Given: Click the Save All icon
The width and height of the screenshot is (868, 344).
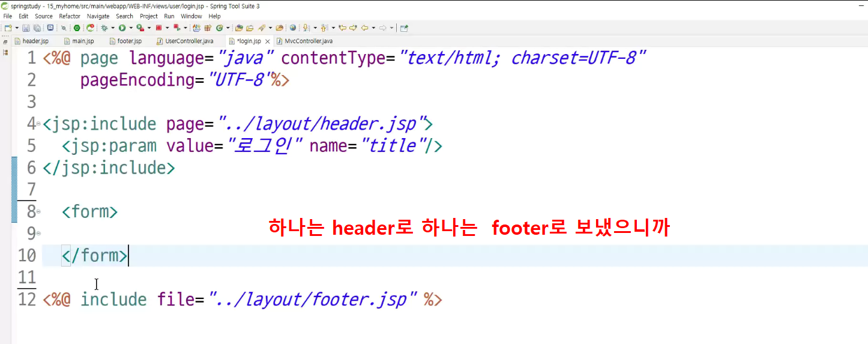Looking at the screenshot, I should pos(37,28).
